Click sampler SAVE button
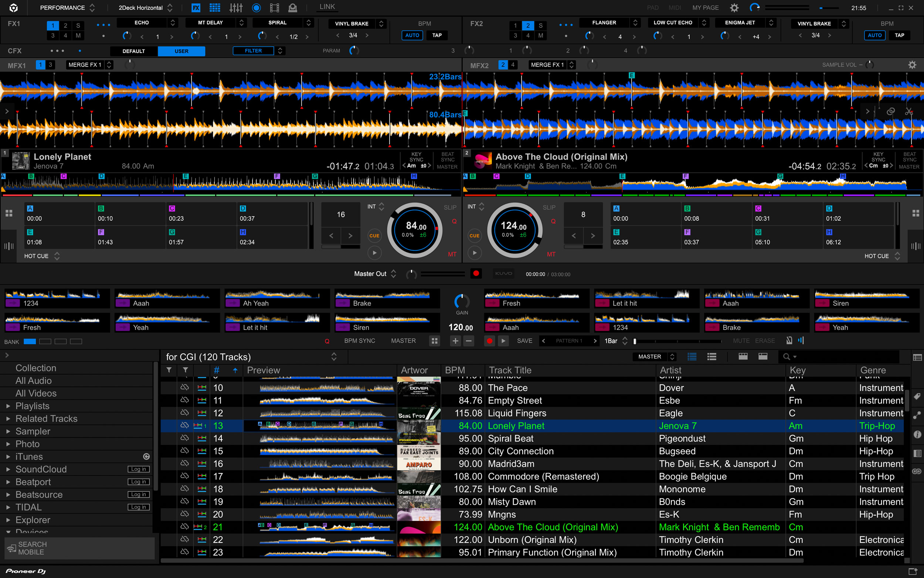The height and width of the screenshot is (578, 924). [x=524, y=341]
